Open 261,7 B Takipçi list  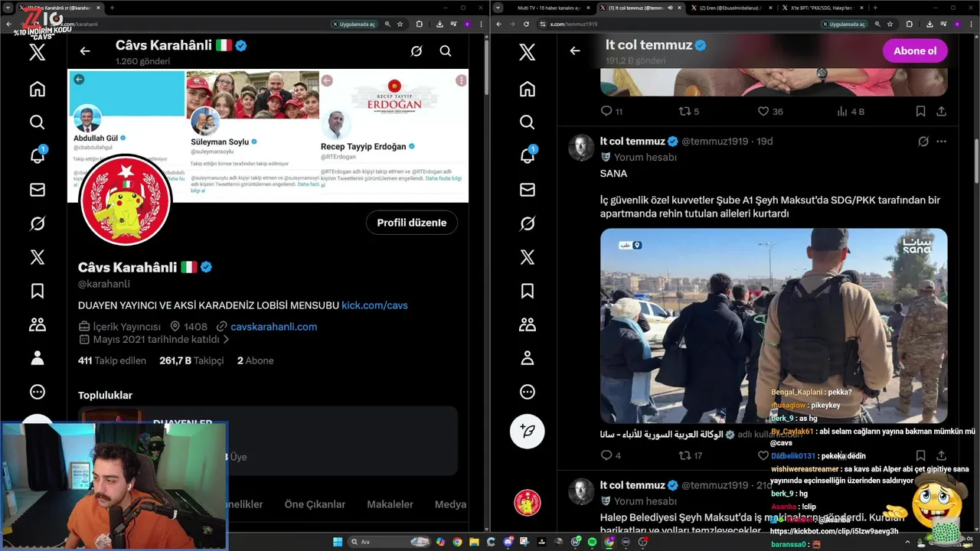pyautogui.click(x=191, y=360)
